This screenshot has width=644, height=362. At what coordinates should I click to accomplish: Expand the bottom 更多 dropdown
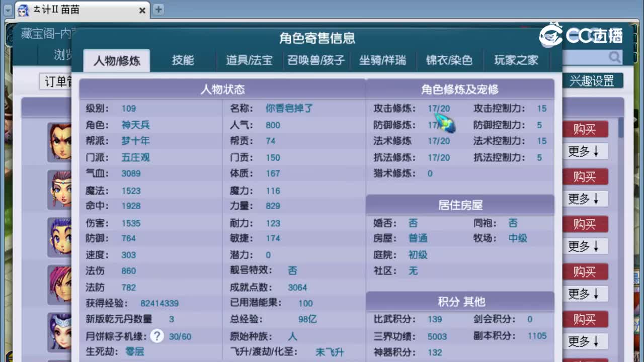pyautogui.click(x=585, y=341)
